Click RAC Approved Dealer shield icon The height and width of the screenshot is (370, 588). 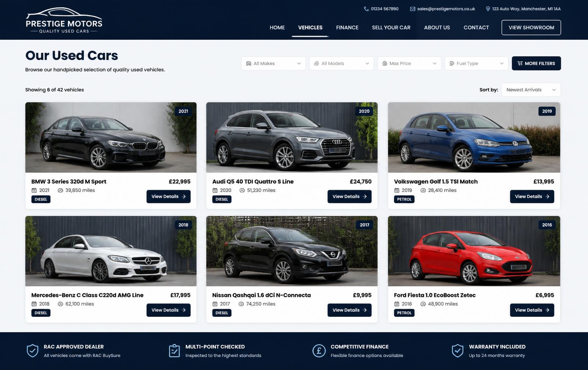(x=32, y=351)
